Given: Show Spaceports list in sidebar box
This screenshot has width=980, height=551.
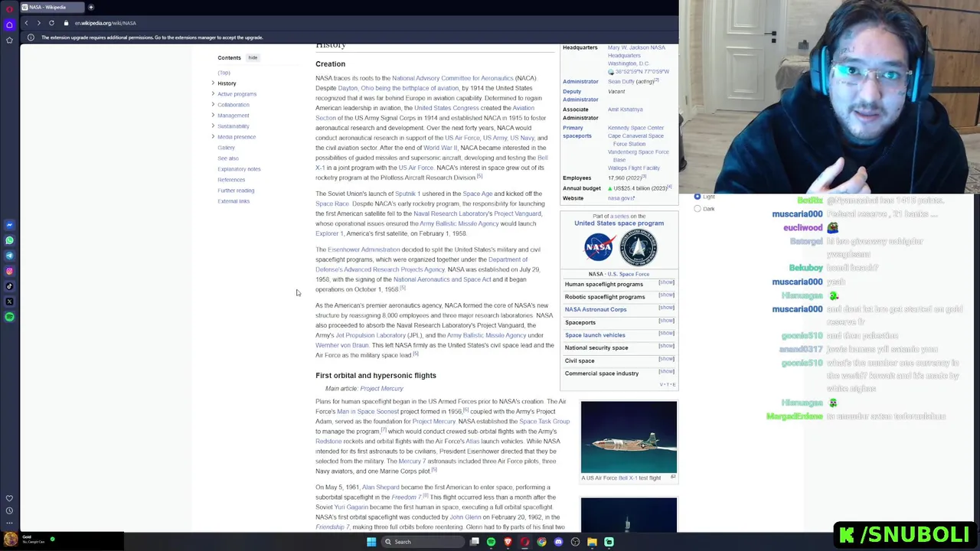Looking at the screenshot, I should [666, 321].
